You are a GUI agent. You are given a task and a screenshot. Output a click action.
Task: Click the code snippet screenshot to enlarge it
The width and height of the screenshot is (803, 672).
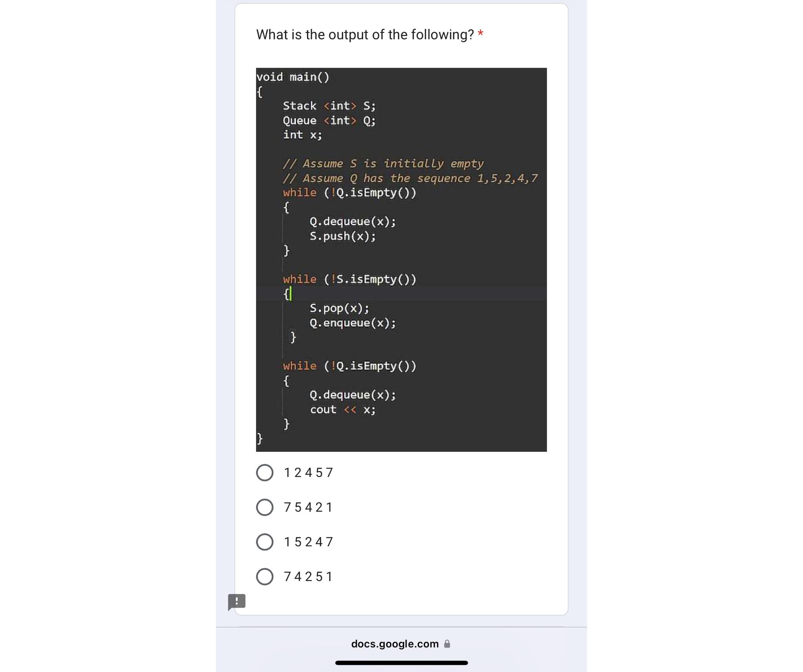pos(401,259)
